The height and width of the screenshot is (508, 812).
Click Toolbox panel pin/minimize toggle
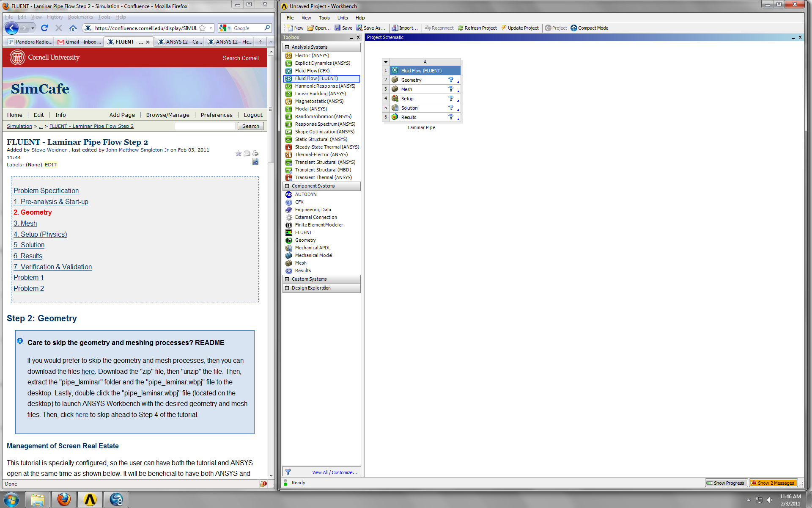click(x=351, y=38)
